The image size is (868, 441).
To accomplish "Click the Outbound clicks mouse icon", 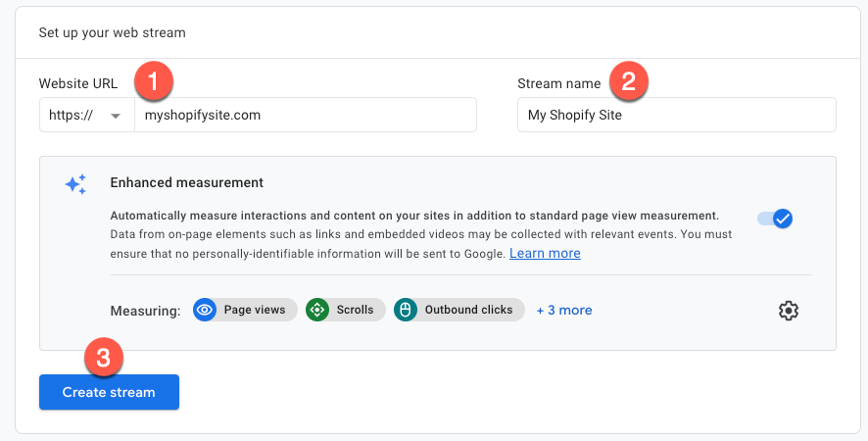I will (x=406, y=310).
